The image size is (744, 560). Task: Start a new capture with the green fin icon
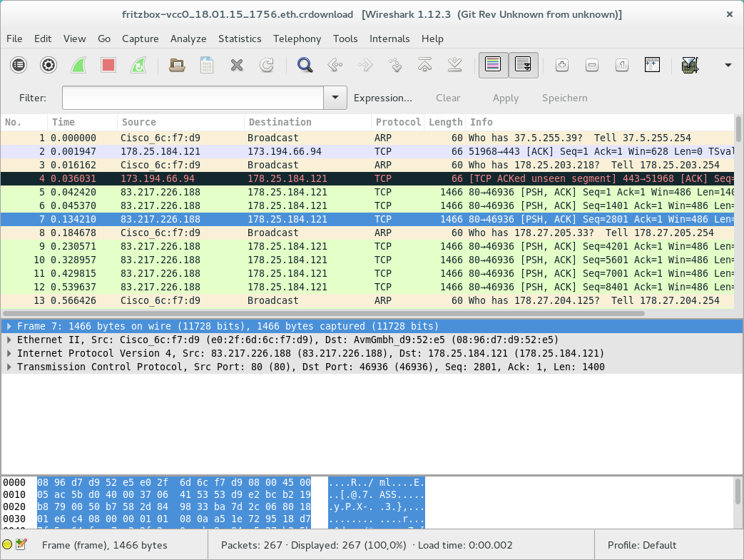pyautogui.click(x=78, y=66)
